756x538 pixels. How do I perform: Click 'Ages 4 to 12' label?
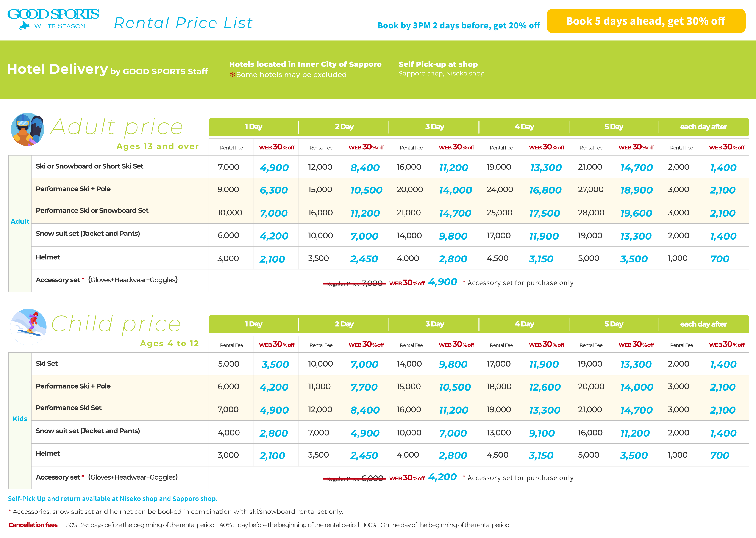point(169,344)
